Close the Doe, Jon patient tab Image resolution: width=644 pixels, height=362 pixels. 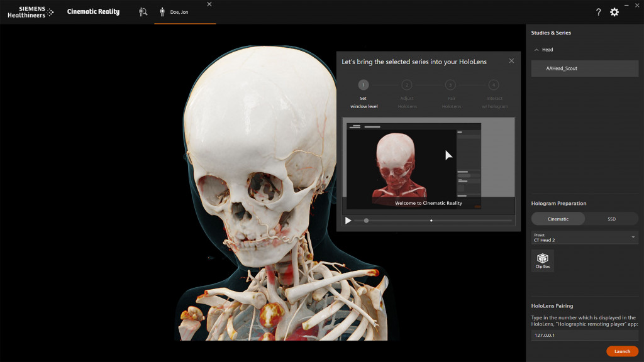coord(209,4)
